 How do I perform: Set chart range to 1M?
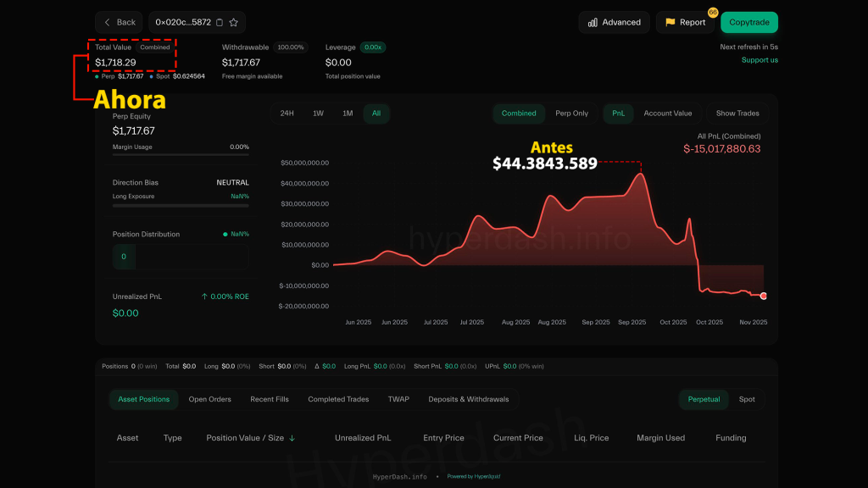pyautogui.click(x=348, y=114)
